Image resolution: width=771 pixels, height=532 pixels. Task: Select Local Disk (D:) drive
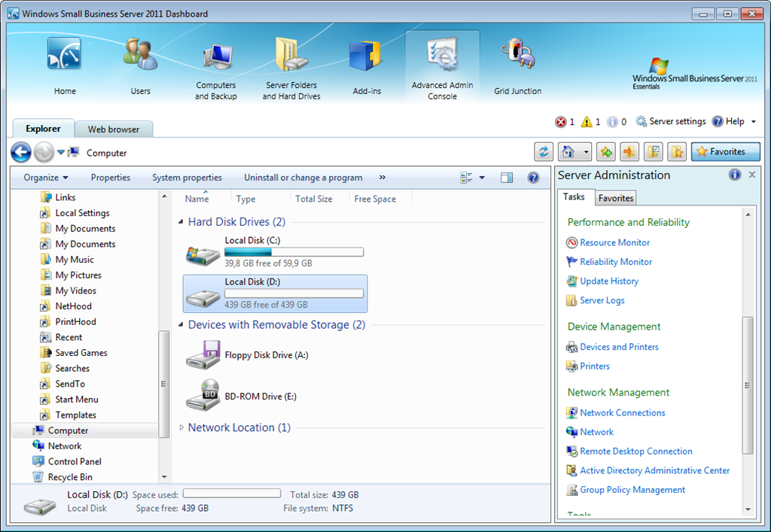point(275,293)
